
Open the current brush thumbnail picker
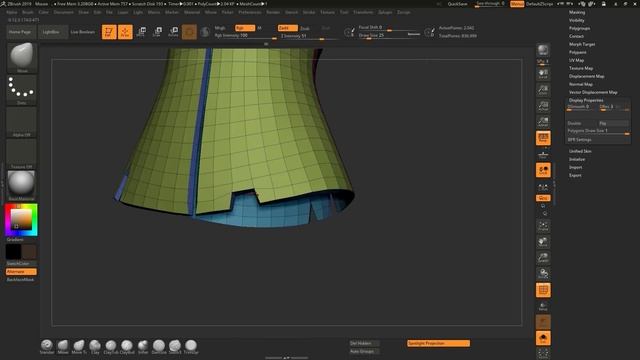point(22,58)
